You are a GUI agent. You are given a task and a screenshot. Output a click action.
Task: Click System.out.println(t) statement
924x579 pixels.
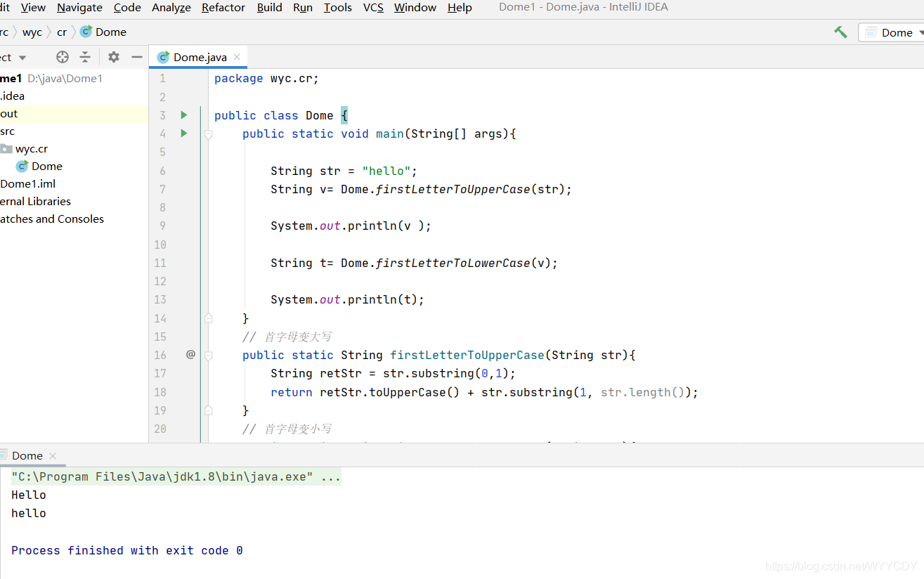pyautogui.click(x=348, y=300)
